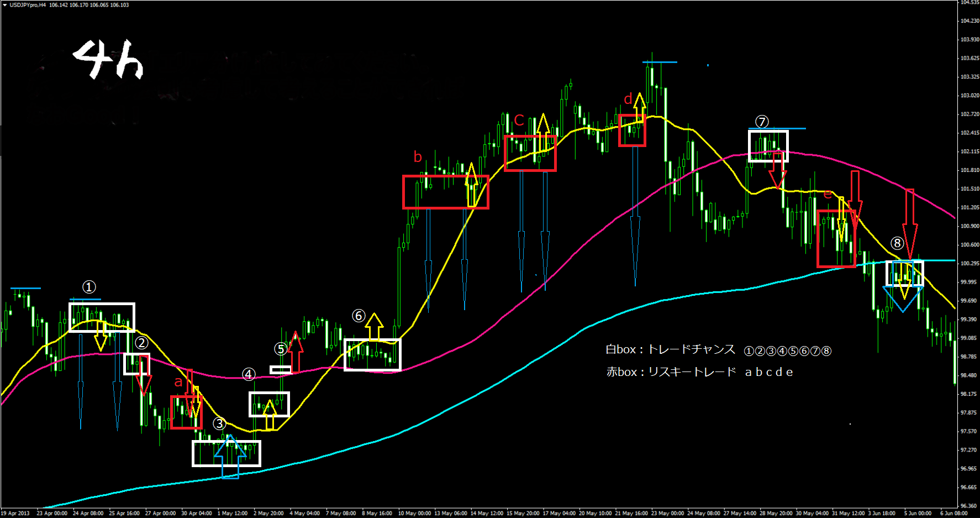Image resolution: width=980 pixels, height=518 pixels.
Task: Click the 103.325 price scale label
Action: (970, 77)
